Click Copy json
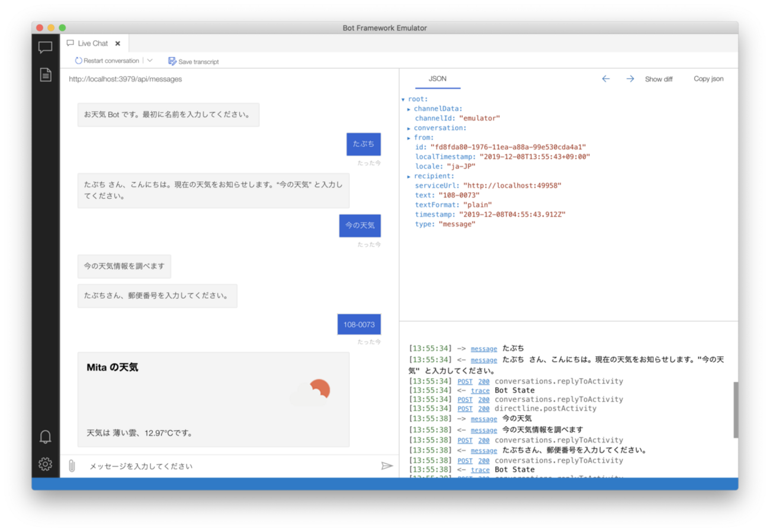The image size is (770, 532). [x=708, y=78]
